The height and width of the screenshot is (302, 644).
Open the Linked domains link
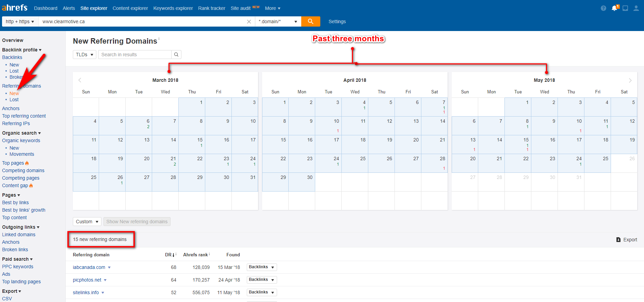pos(19,235)
